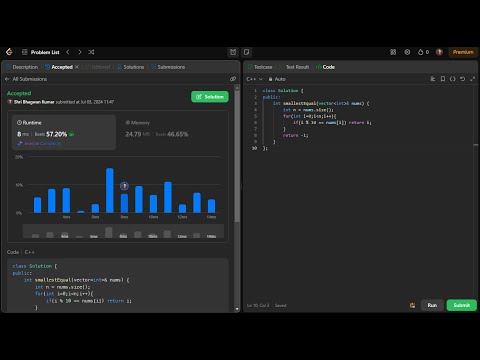
Task: Click your avatar marker on the chart
Action: (x=124, y=186)
